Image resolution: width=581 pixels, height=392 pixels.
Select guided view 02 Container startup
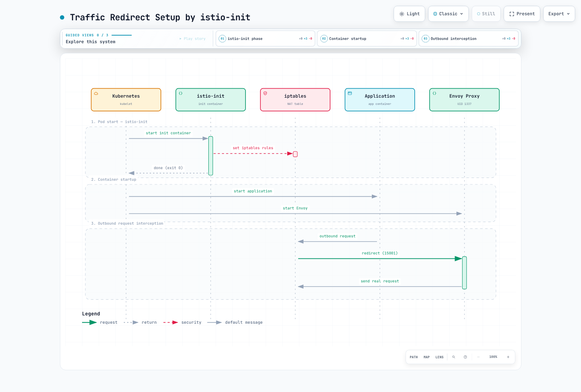367,38
